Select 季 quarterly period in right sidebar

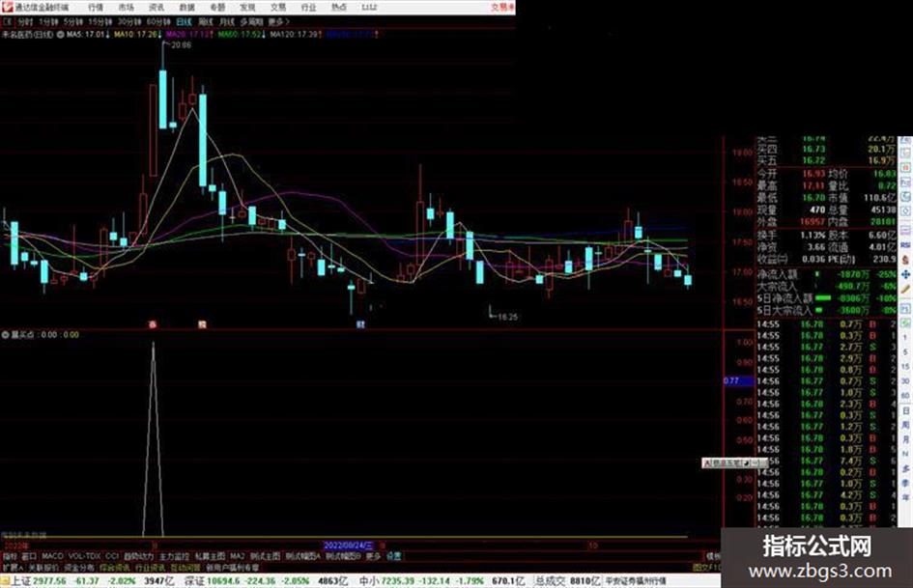[x=905, y=483]
